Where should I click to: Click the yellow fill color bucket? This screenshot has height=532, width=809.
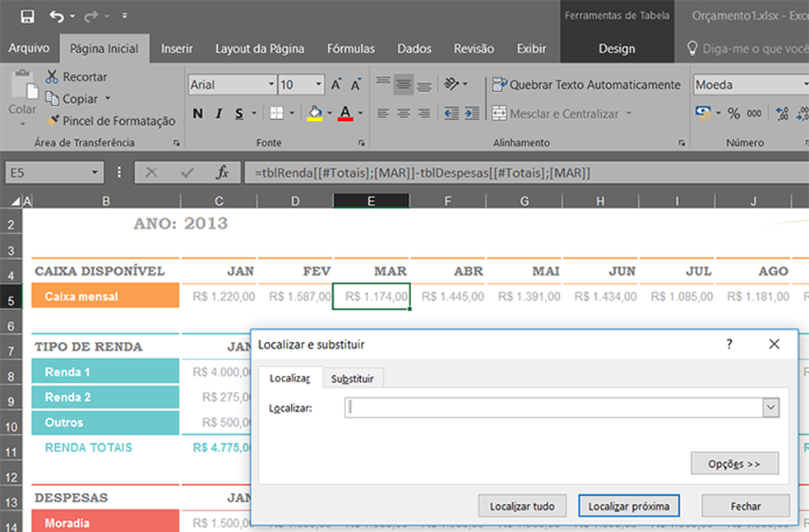coord(314,113)
